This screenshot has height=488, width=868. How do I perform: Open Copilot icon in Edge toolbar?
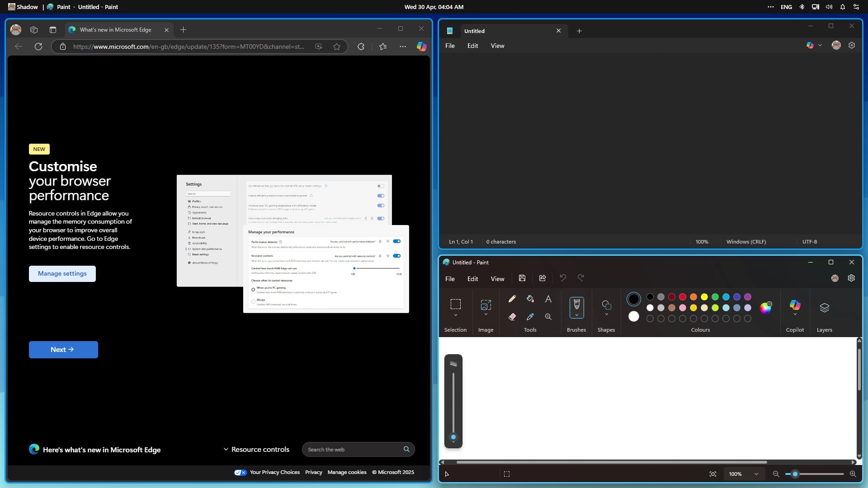421,47
